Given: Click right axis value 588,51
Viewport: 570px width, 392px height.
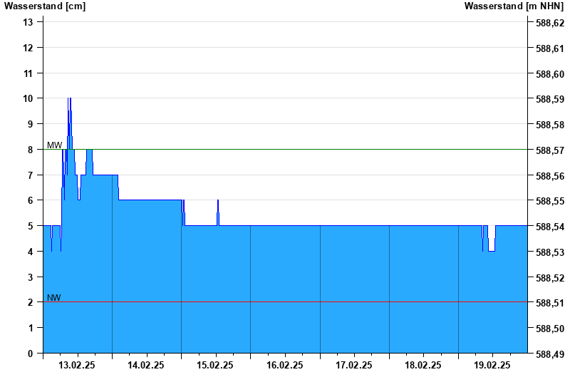Looking at the screenshot, I should pos(550,303).
